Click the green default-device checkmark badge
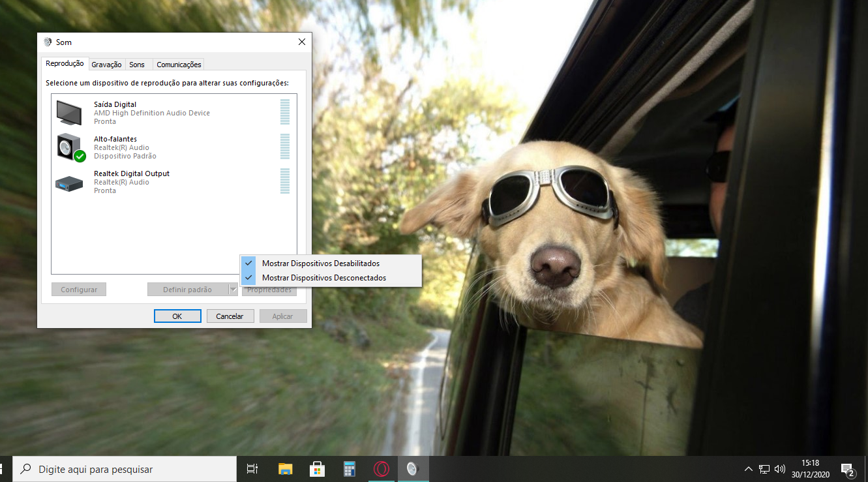Viewport: 868px width, 482px height. [x=80, y=156]
